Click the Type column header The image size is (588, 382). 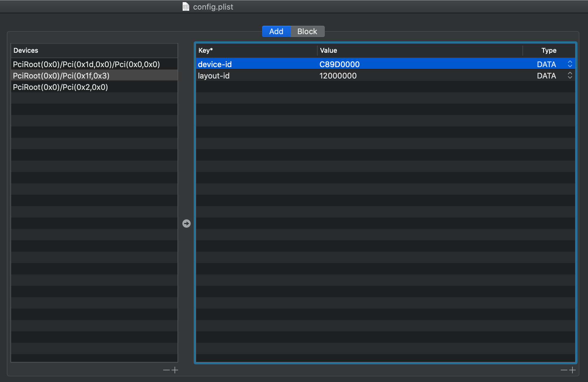549,50
